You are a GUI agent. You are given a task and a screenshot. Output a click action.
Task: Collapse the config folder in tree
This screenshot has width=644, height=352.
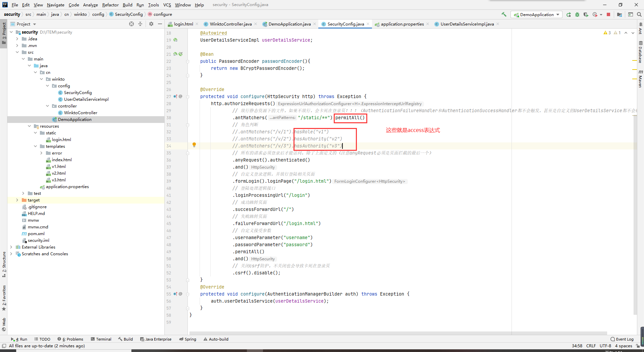48,86
